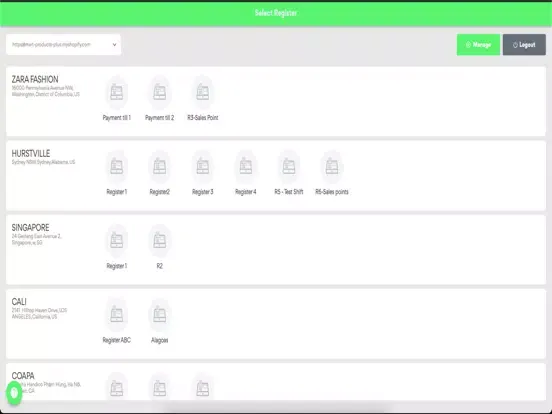Click the Manage button
Viewport: 552px width, 414px height.
[478, 45]
